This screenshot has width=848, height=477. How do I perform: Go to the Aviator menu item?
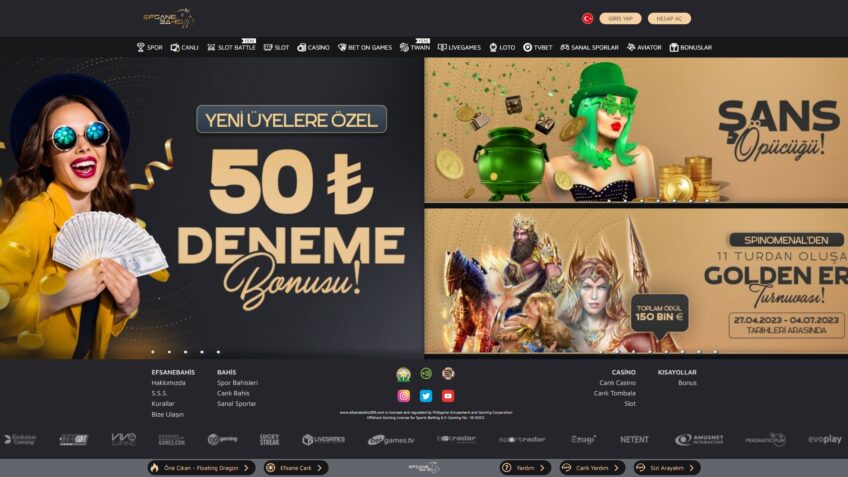(644, 47)
